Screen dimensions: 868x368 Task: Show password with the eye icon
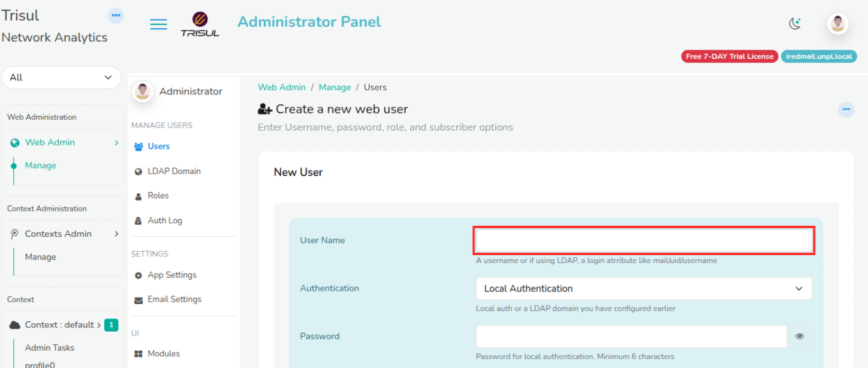799,337
